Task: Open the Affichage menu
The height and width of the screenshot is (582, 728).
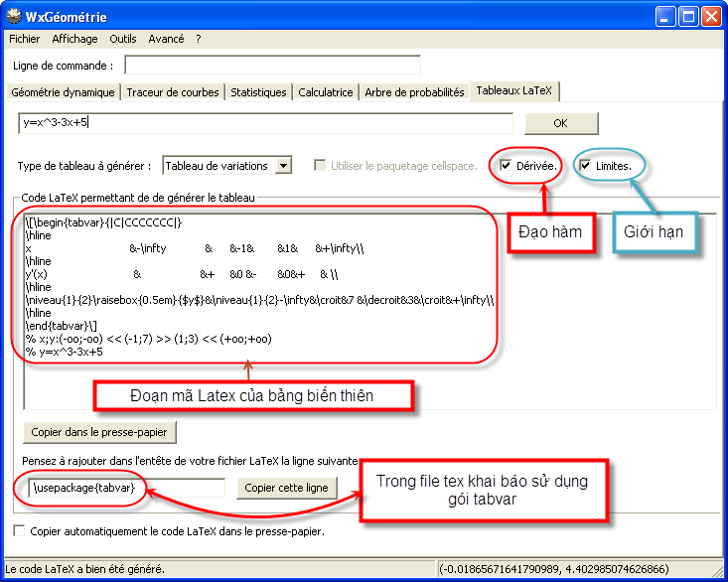Action: [x=74, y=39]
